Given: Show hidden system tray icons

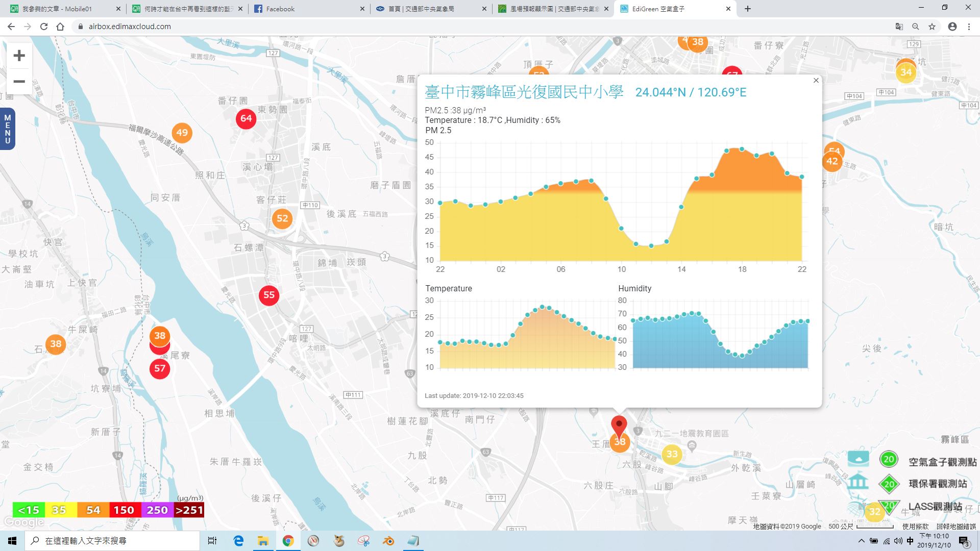Looking at the screenshot, I should click(x=862, y=541).
